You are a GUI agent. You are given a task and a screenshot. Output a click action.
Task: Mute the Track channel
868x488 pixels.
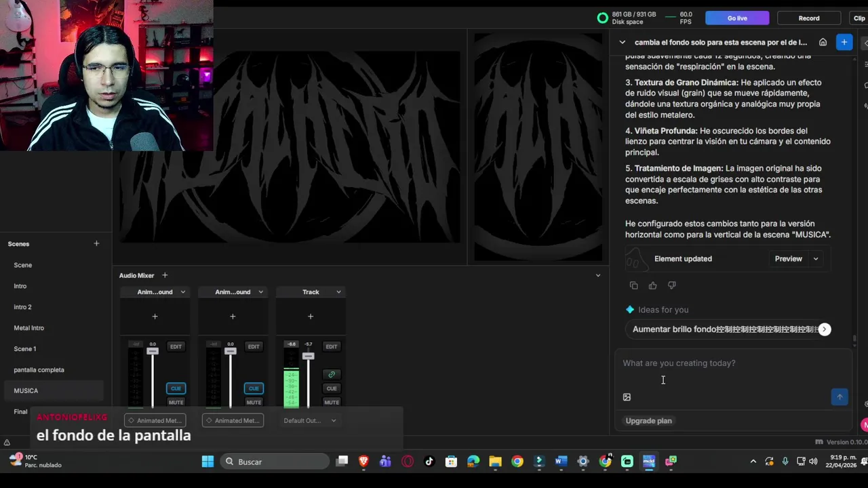pyautogui.click(x=332, y=403)
